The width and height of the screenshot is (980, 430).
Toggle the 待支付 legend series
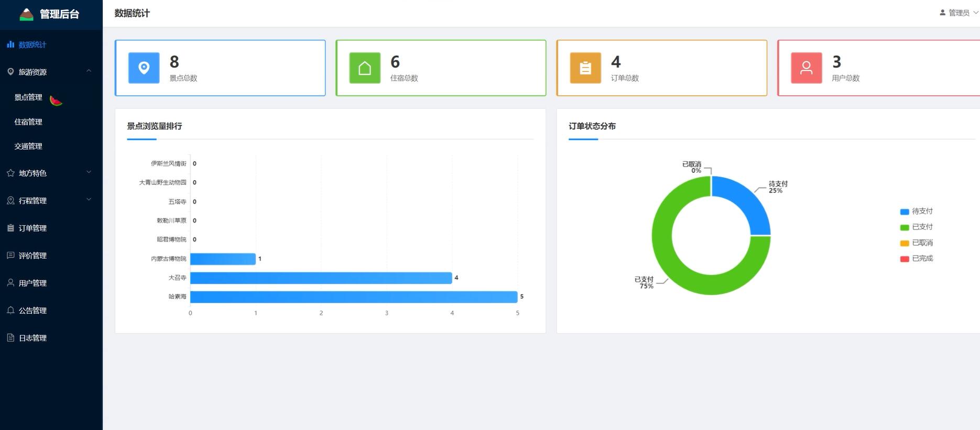[x=916, y=212]
